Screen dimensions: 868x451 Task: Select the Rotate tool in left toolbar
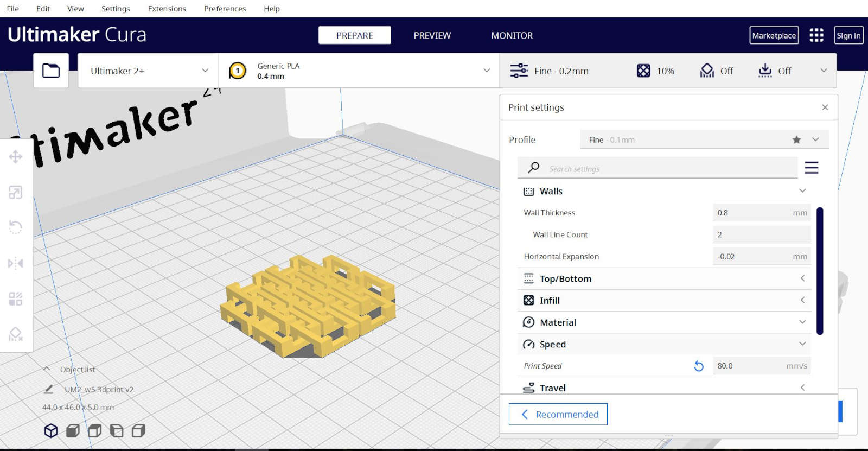15,227
